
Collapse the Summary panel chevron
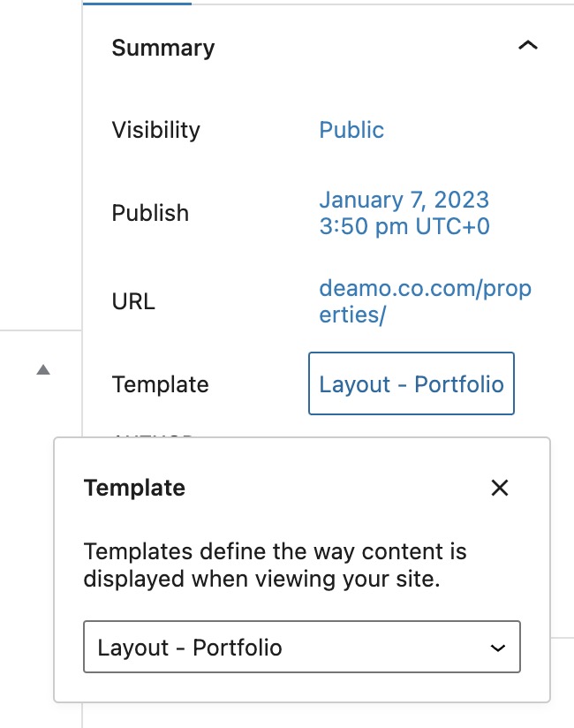point(527,47)
